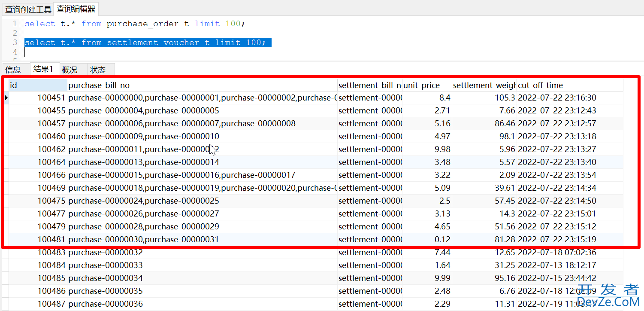Click unit_price value 9.99
Viewport: 644px width, 311px height.
coord(427,278)
